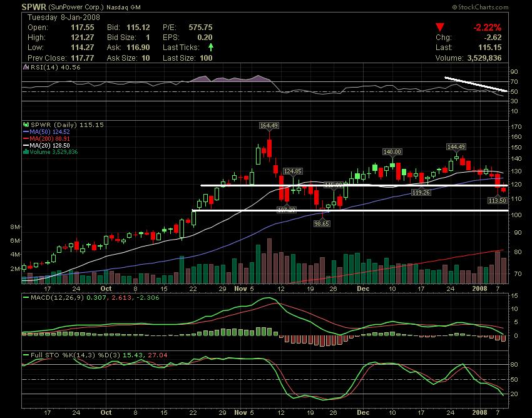Click the 119.26 price label

[x=421, y=192]
